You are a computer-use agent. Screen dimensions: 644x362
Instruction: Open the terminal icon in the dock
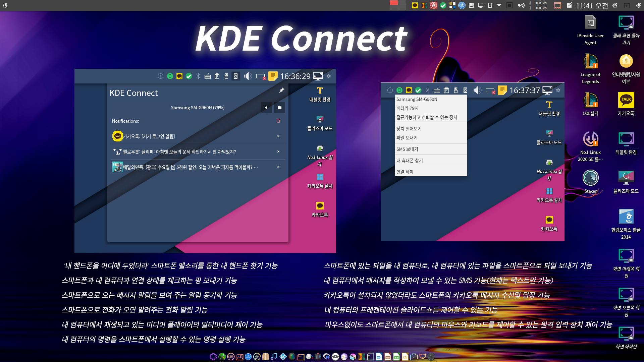(301, 357)
